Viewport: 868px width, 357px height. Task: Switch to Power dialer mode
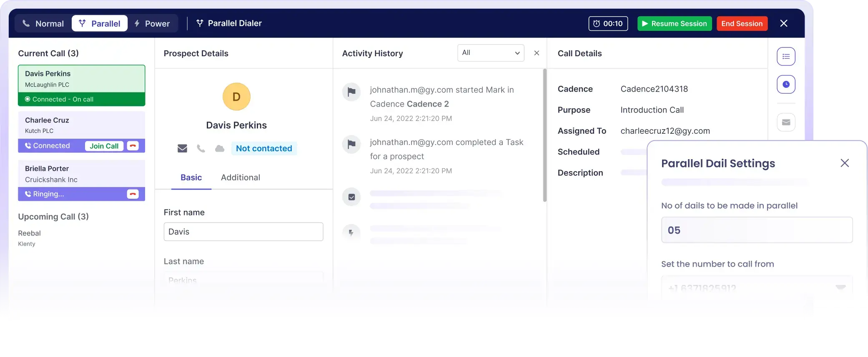152,24
